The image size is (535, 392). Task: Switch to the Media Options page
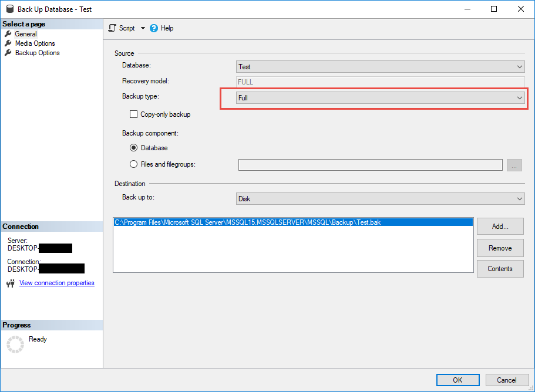(35, 43)
